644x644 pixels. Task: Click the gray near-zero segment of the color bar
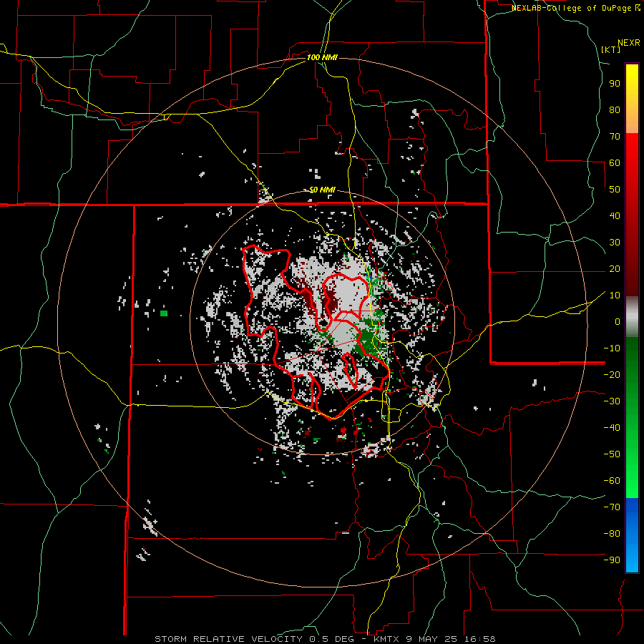click(x=632, y=317)
